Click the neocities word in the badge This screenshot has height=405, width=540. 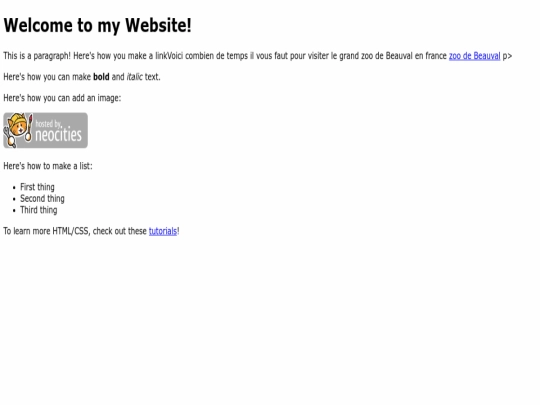coord(59,135)
